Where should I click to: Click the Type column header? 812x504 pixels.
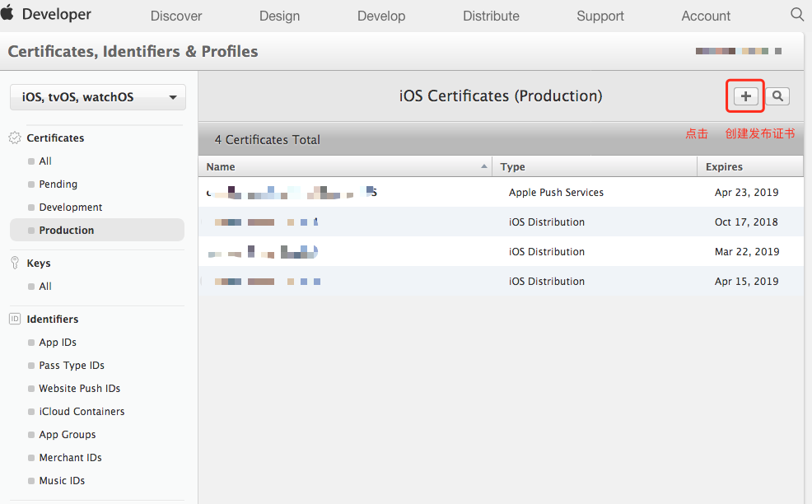pos(595,167)
